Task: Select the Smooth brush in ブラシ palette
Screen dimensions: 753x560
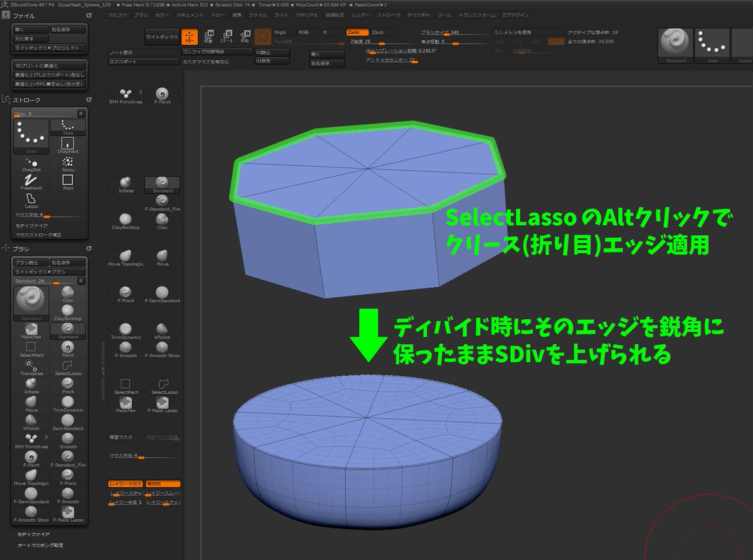Action: click(68, 440)
